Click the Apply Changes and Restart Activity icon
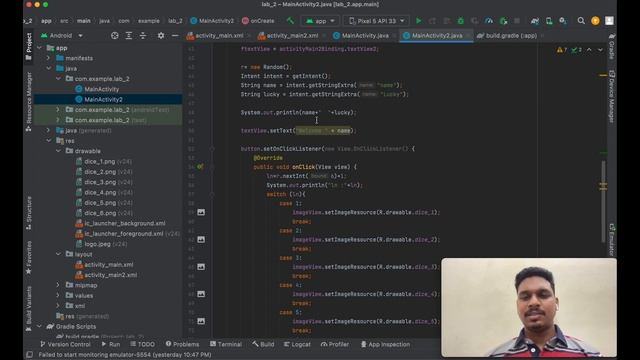Viewport: 640px width, 360px height. coord(432,21)
